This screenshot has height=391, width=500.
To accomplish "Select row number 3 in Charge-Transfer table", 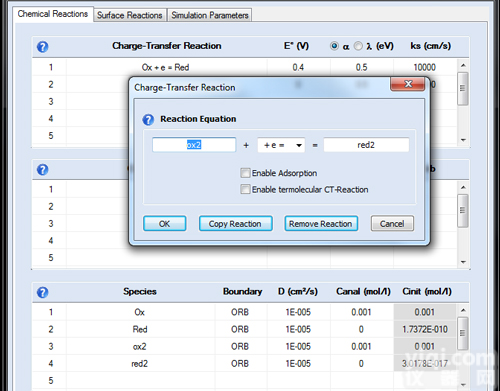I will pos(51,101).
